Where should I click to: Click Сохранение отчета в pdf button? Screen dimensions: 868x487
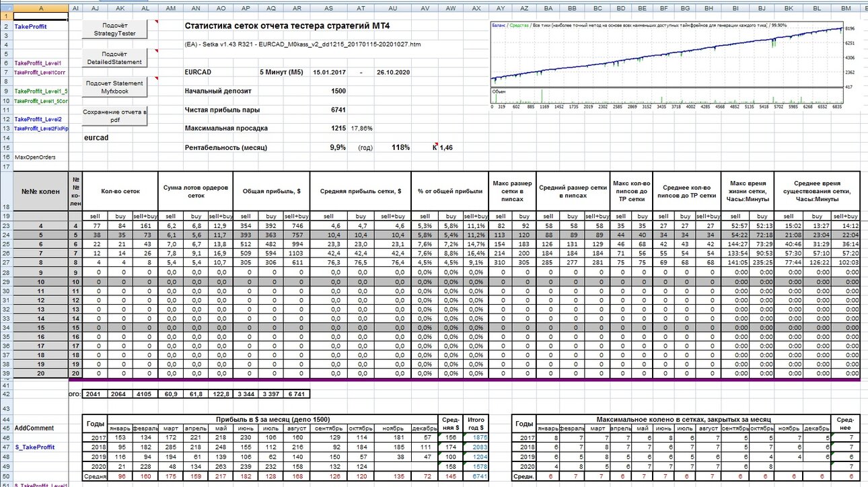114,116
